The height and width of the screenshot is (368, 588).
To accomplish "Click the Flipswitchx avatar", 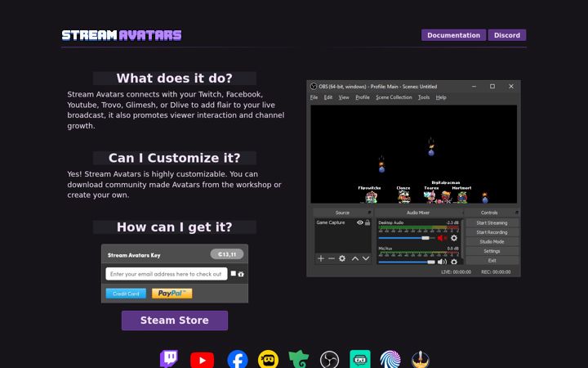I will pos(371,197).
